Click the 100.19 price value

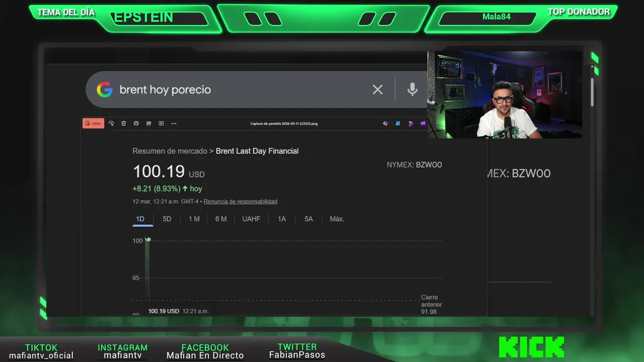pyautogui.click(x=159, y=171)
